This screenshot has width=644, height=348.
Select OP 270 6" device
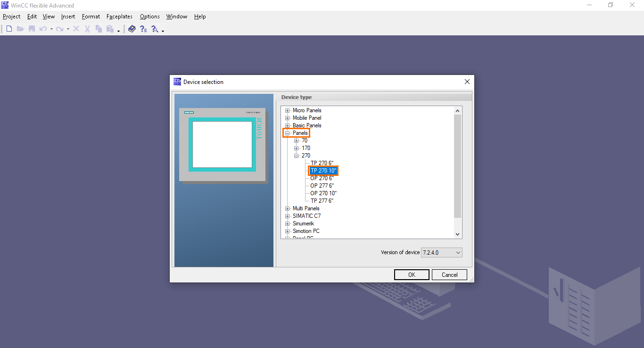tap(322, 178)
